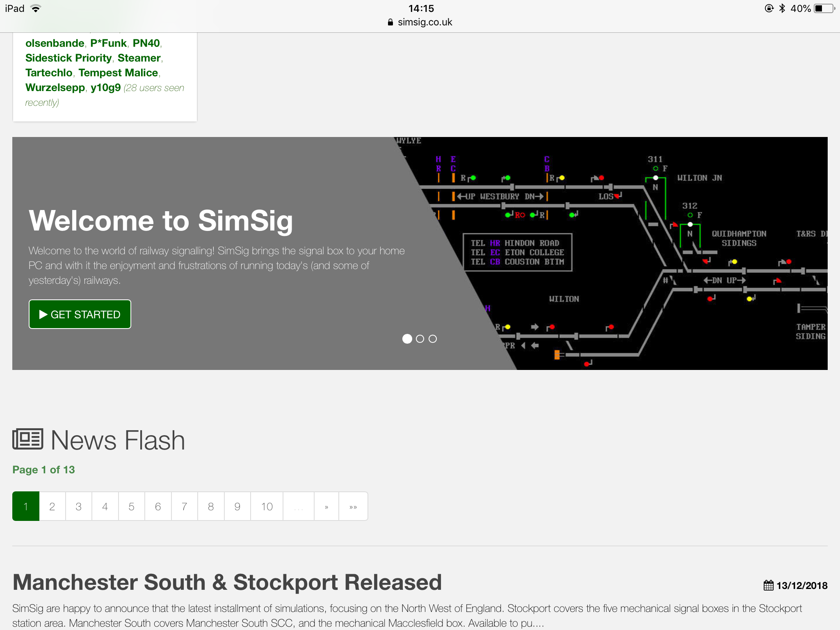
Task: Open user profile Tartechlo
Action: pos(49,73)
